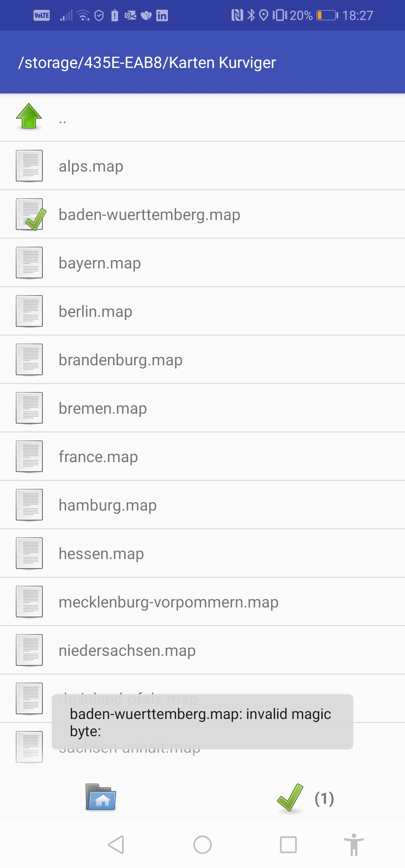
Task: Select mecklenburg-vorpommern.map entry
Action: click(202, 602)
